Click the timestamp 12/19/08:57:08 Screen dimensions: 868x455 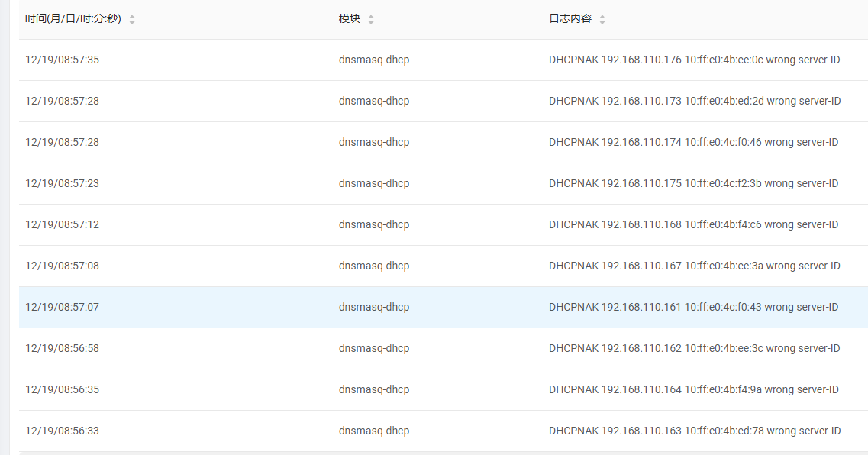[62, 266]
